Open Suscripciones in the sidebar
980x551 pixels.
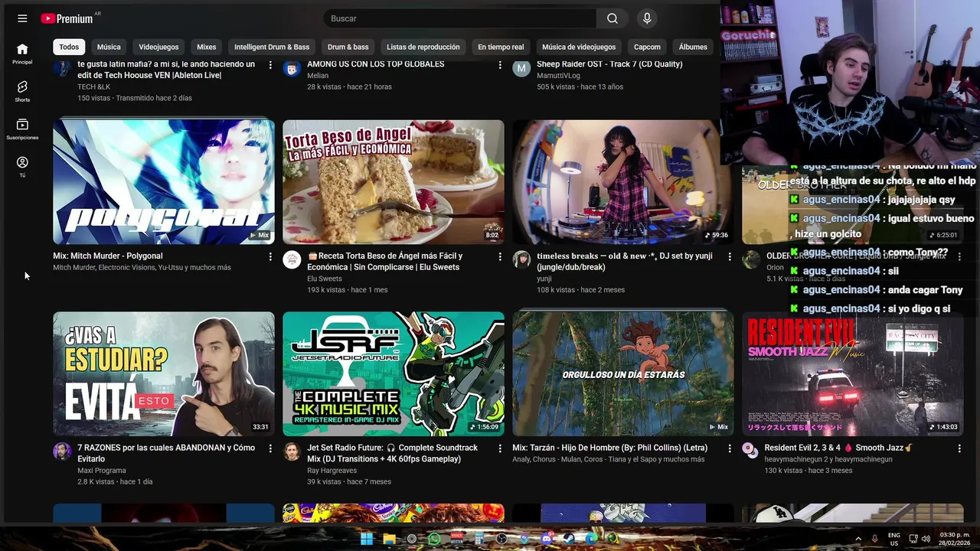(22, 129)
